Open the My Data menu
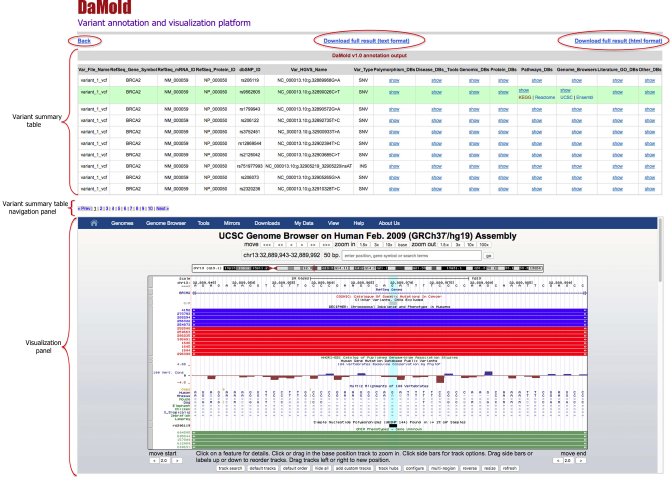The width and height of the screenshot is (671, 477). [304, 223]
